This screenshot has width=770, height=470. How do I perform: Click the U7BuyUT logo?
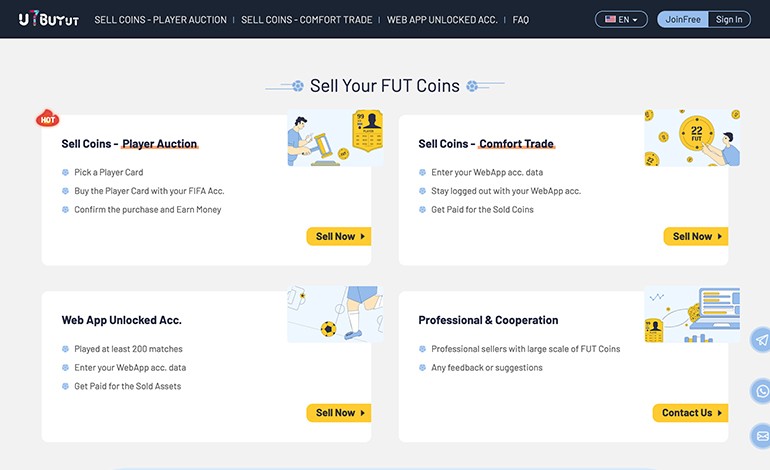point(49,19)
